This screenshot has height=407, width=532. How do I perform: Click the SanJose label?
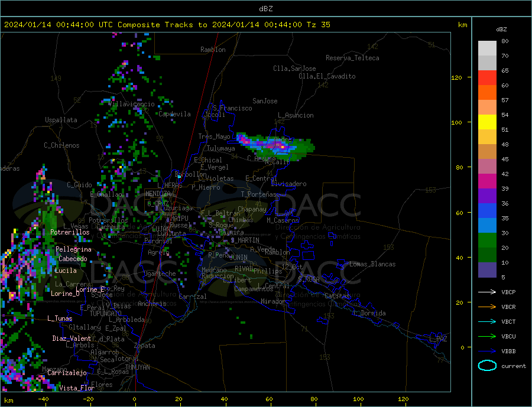click(265, 101)
